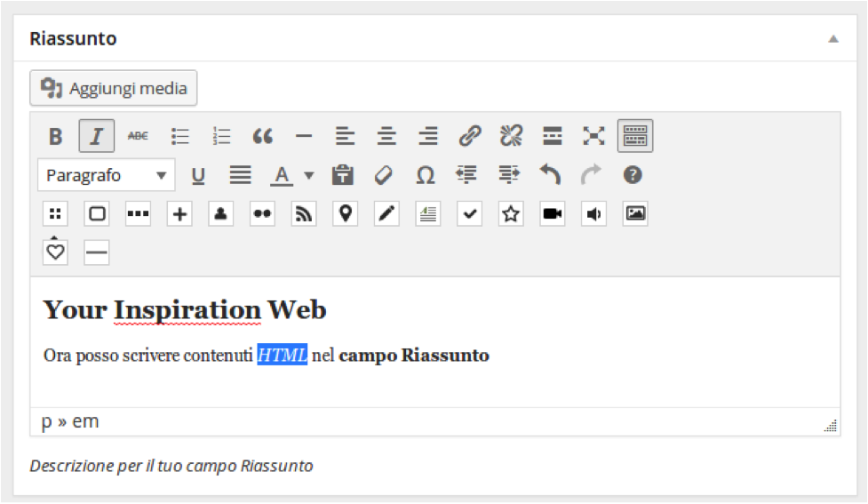Increase the paragraph indent
Image resolution: width=868 pixels, height=504 pixels.
pos(508,176)
